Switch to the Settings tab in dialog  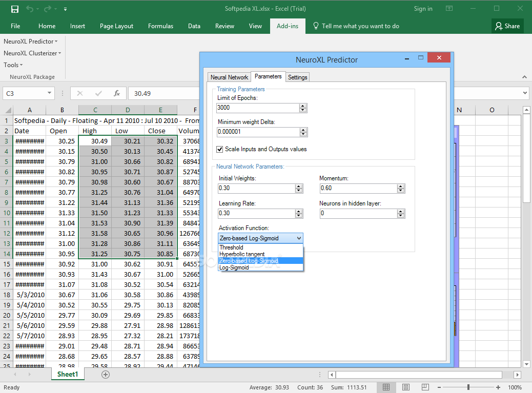point(298,77)
